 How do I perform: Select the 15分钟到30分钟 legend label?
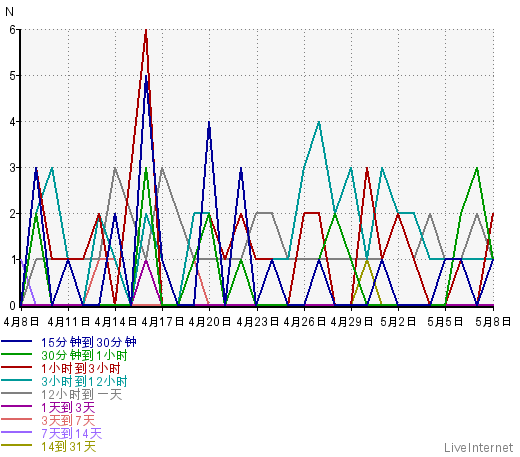point(89,342)
